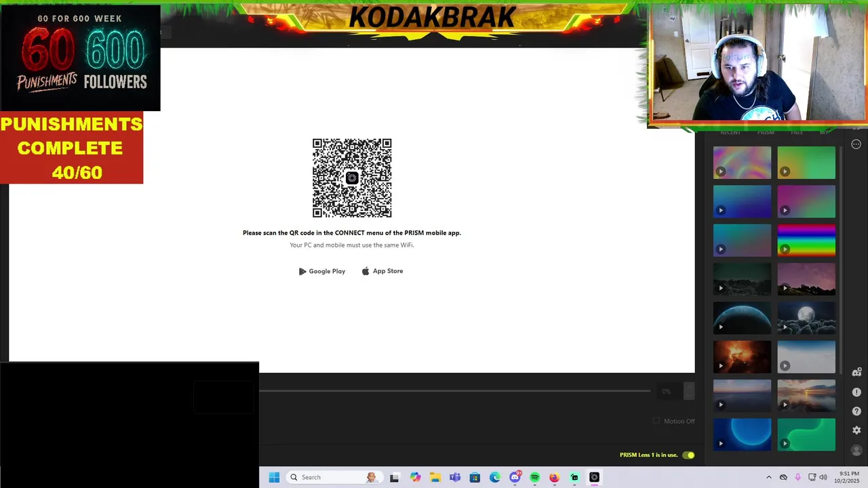
Task: Switch to the PRISM backgrounds tab
Action: pyautogui.click(x=766, y=132)
